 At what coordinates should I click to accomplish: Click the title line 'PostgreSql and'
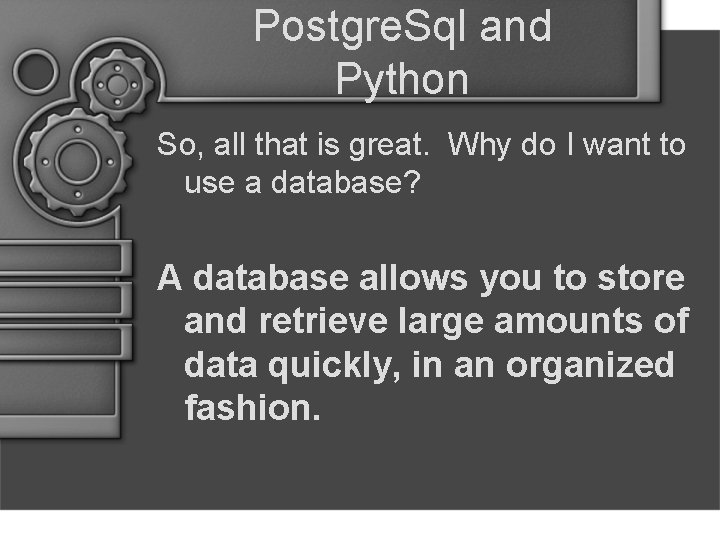coord(403,27)
